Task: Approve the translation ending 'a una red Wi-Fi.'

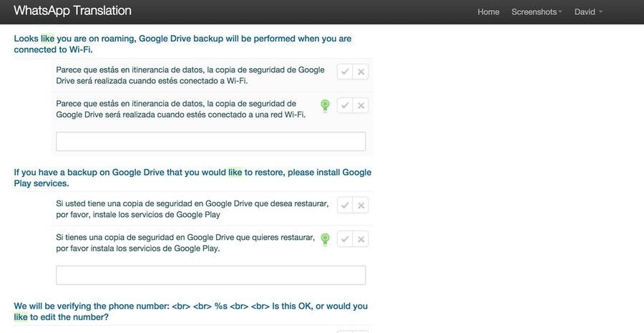Action: click(345, 106)
